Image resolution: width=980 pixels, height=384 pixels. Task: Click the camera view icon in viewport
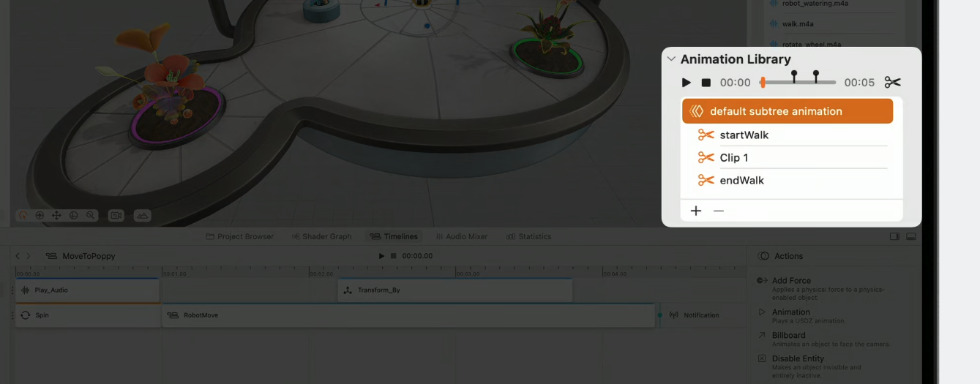click(x=116, y=216)
